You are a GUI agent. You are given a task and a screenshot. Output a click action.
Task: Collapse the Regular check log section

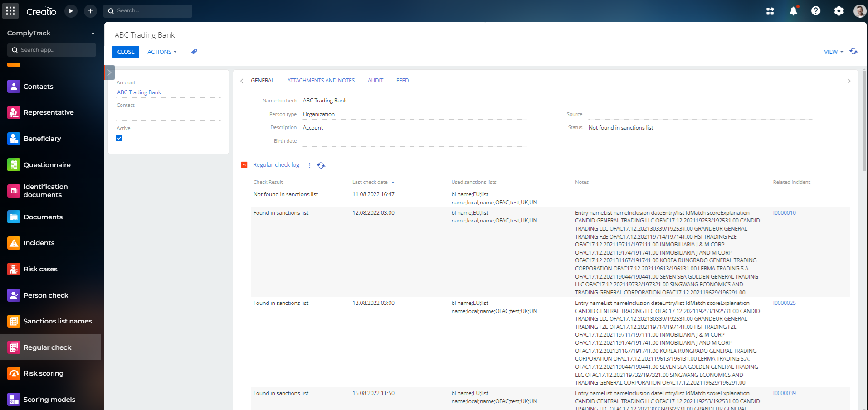244,164
